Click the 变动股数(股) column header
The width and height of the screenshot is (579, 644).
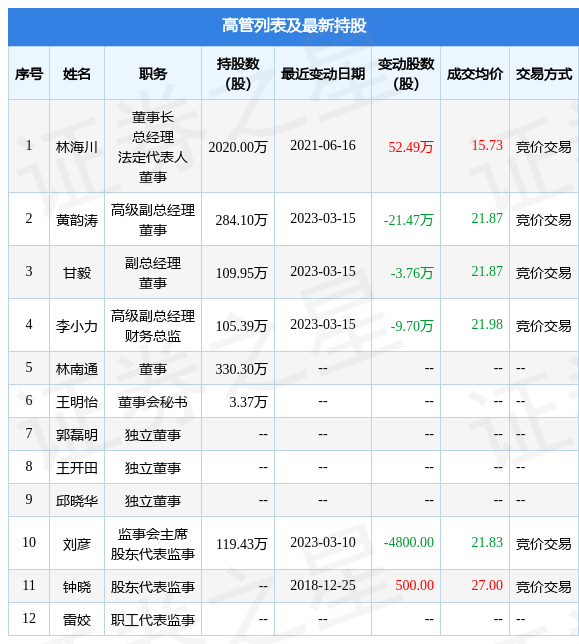tap(406, 74)
